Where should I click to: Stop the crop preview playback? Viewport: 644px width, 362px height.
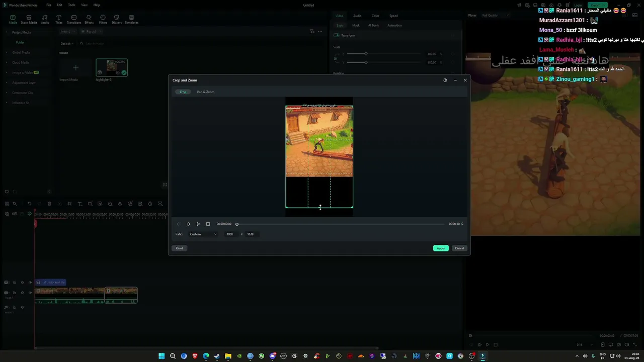pos(208,224)
